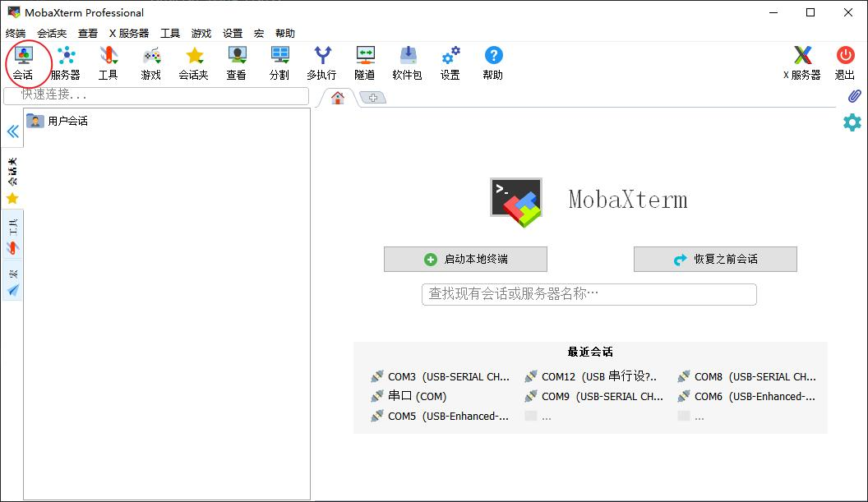Click the 软件包 (Packages) toolbar icon

[408, 63]
